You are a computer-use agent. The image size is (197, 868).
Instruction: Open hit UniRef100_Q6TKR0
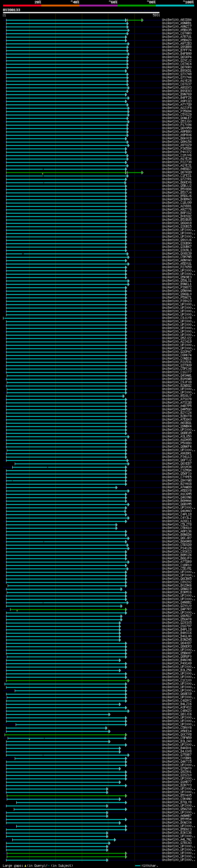pyautogui.click(x=177, y=67)
